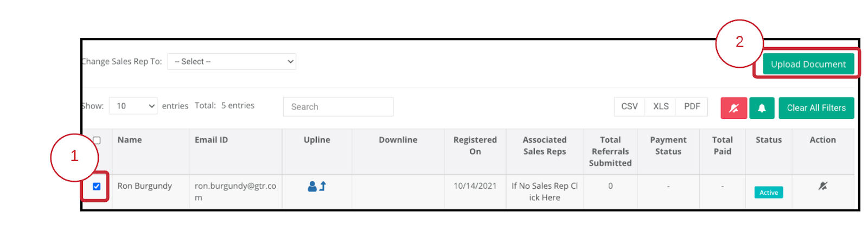Click Clear All Filters button
This screenshot has width=868, height=230.
point(816,108)
